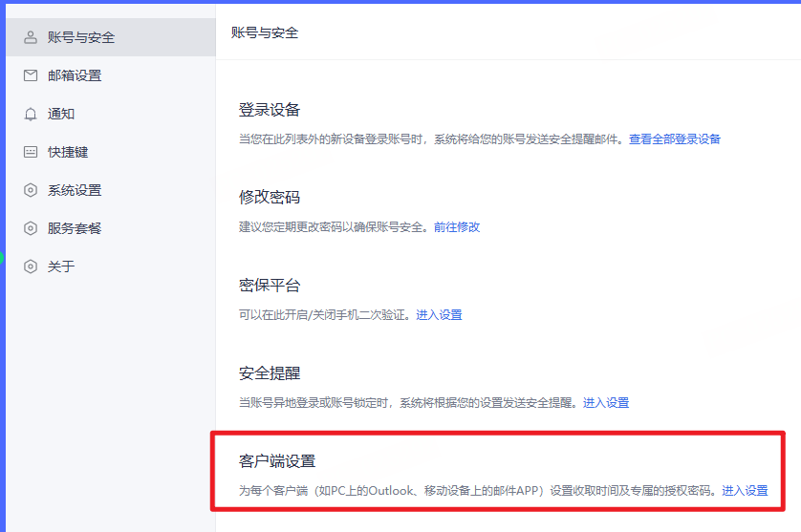Open 邮箱设置 in the sidebar

pyautogui.click(x=110, y=75)
